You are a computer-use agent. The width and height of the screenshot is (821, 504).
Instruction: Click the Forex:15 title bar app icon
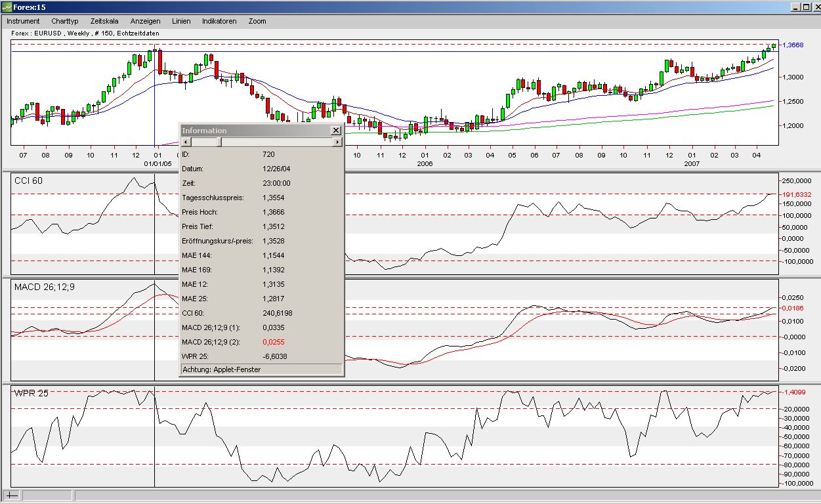[x=7, y=7]
